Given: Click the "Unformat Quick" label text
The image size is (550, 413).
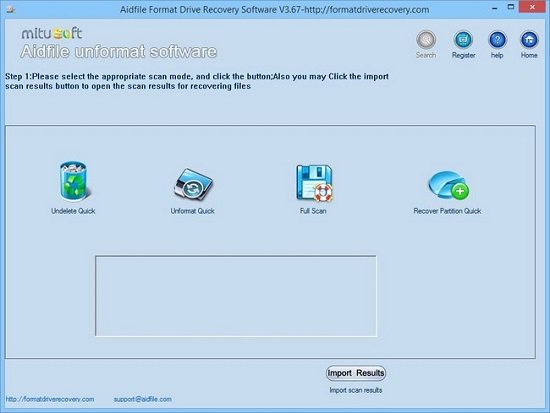Looking at the screenshot, I should coord(193,211).
